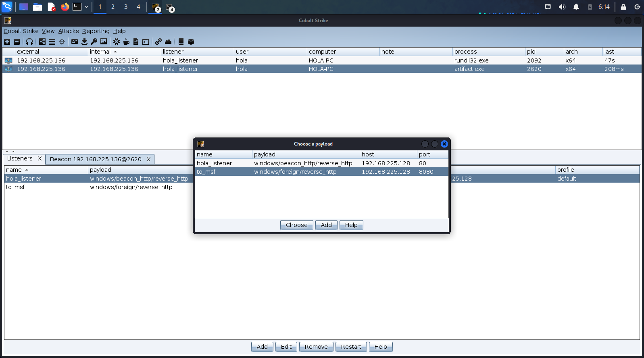Screen dimensions: 644x358
Task: Click the book icon in the toolbar
Action: 181,42
